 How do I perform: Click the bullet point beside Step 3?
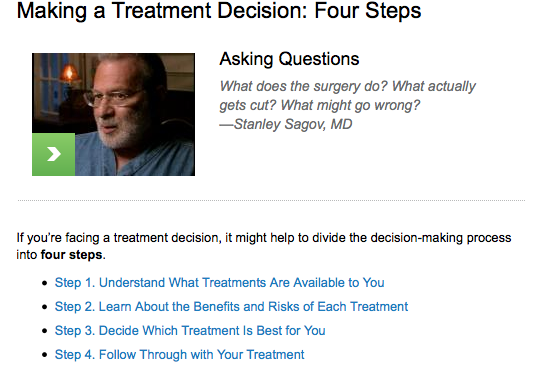(x=45, y=331)
